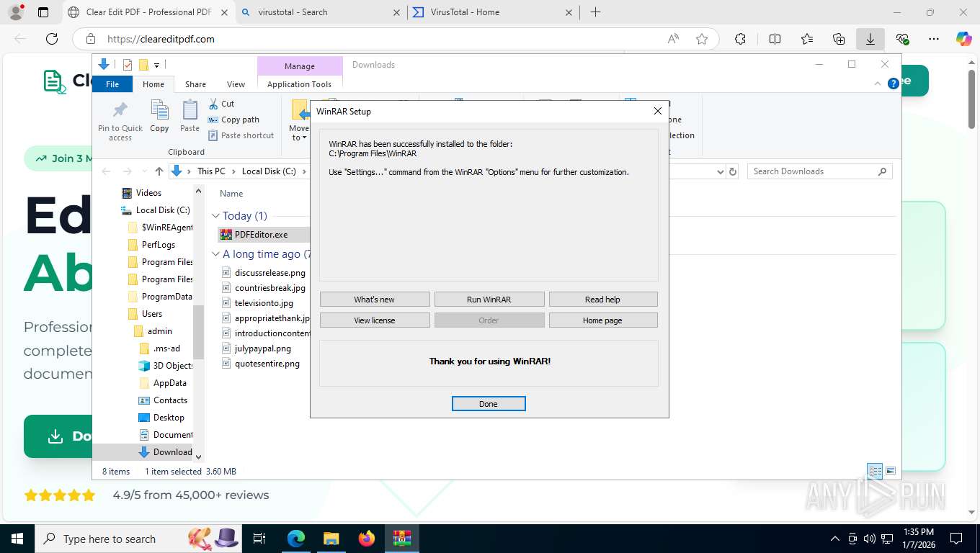Switch to Details view icon
Image resolution: width=980 pixels, height=553 pixels.
pyautogui.click(x=875, y=472)
